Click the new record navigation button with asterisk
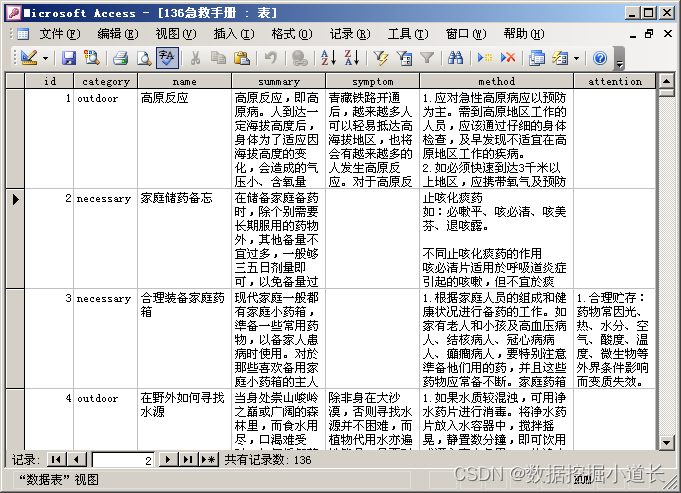This screenshot has width=681, height=493. point(208,460)
